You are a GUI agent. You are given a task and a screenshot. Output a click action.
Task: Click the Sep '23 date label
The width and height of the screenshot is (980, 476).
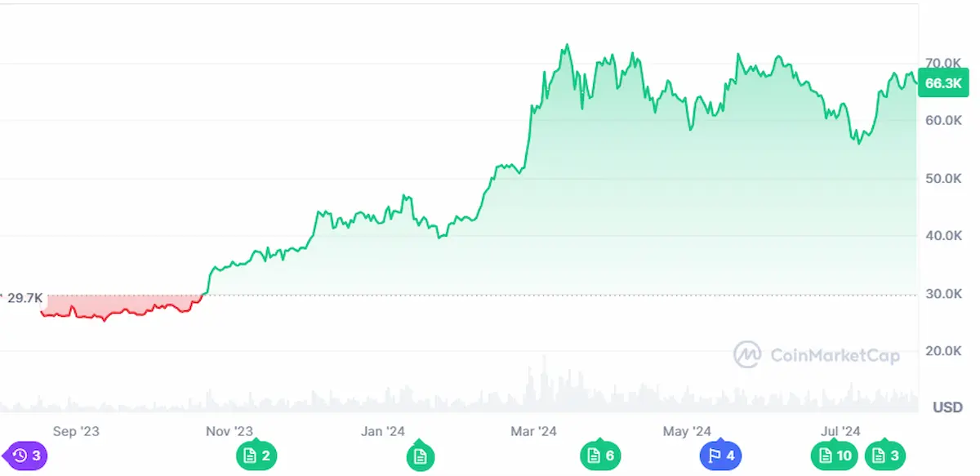pos(75,431)
